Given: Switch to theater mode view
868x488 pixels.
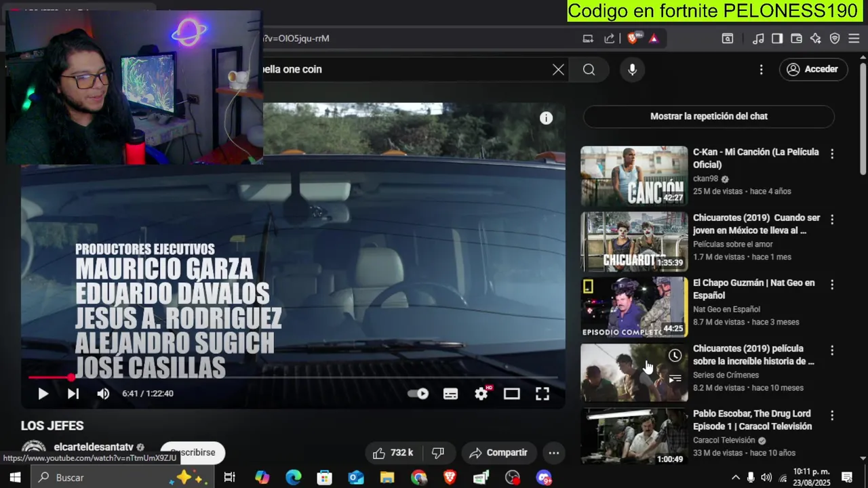Looking at the screenshot, I should (x=512, y=394).
